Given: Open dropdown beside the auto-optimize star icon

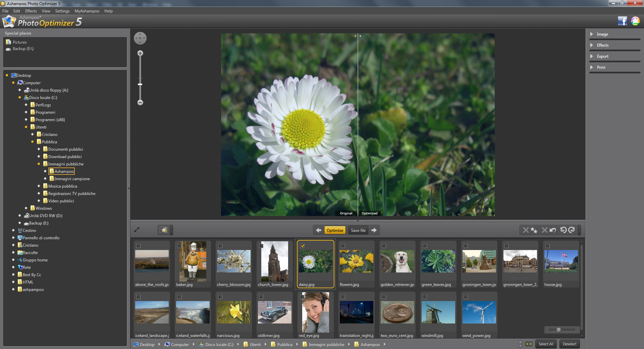Looking at the screenshot, I should click(171, 230).
